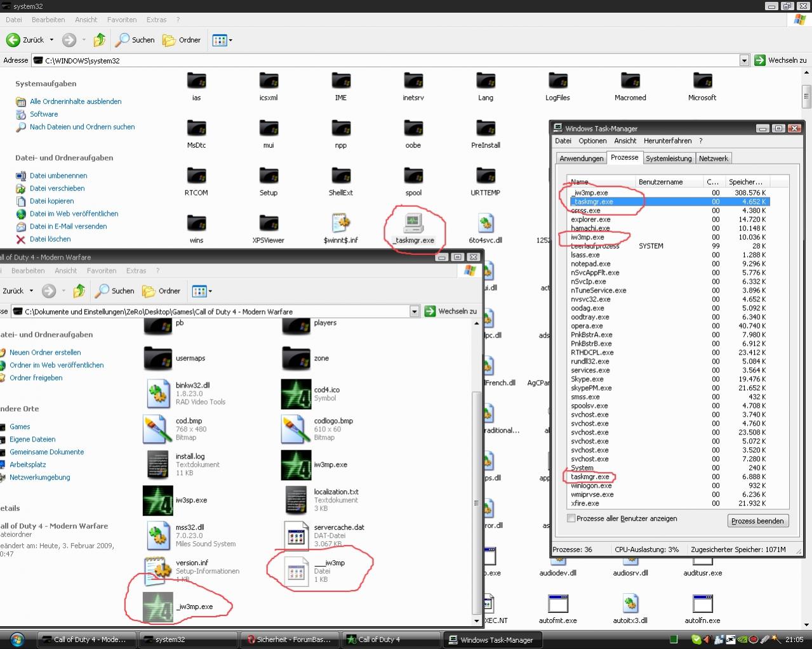Sort by Speicher column header

click(747, 182)
